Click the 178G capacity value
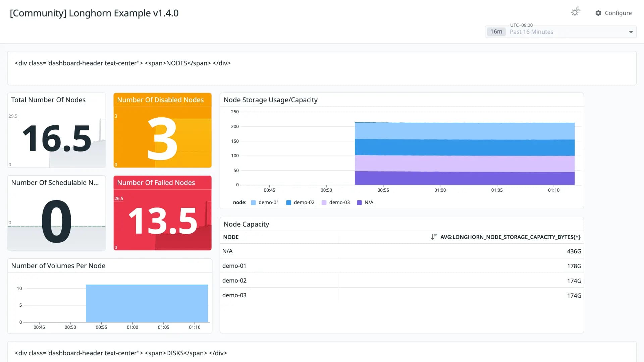 click(574, 266)
